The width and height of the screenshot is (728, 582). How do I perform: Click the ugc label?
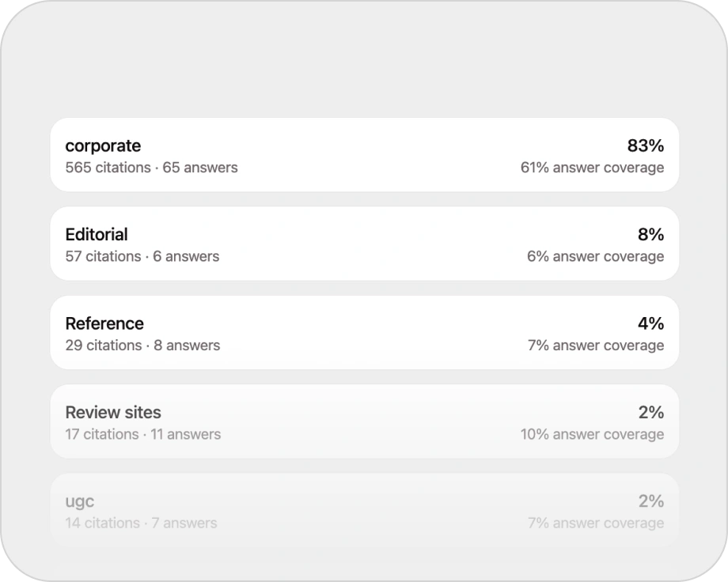point(80,501)
